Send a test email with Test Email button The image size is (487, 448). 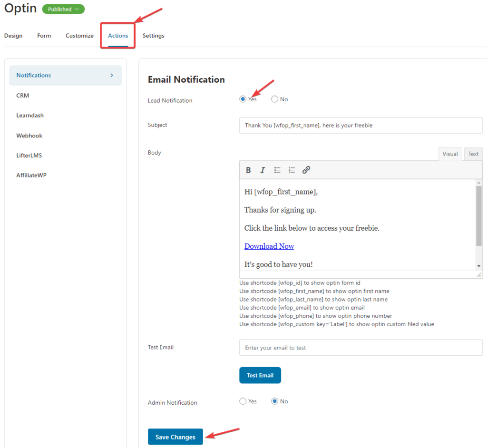click(260, 375)
